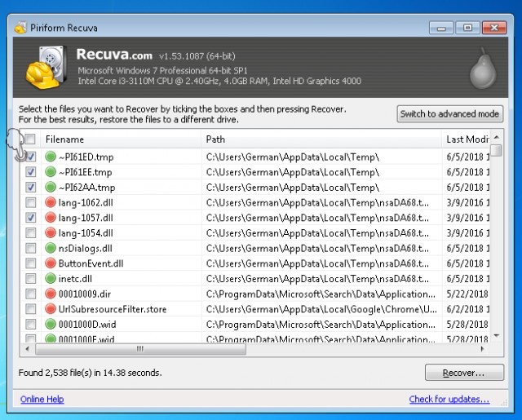This screenshot has width=522, height=420.
Task: Click the path cell of lang-1062.dll
Action: click(317, 202)
